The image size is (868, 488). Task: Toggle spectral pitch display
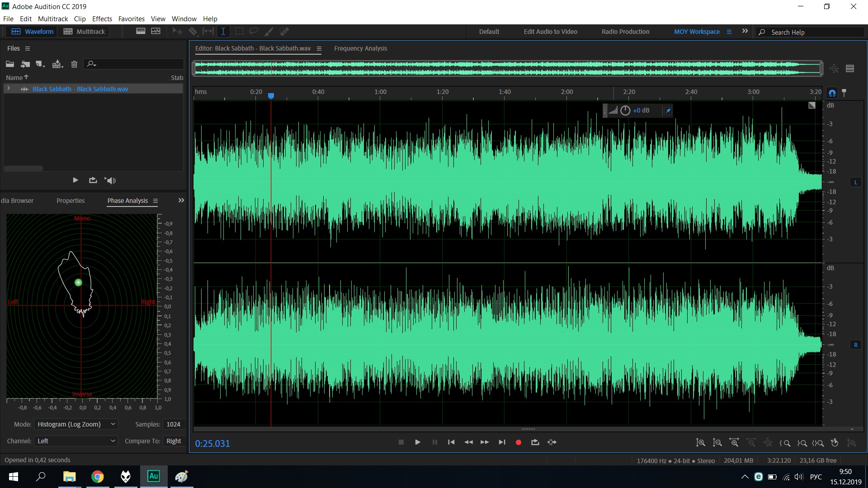(156, 31)
